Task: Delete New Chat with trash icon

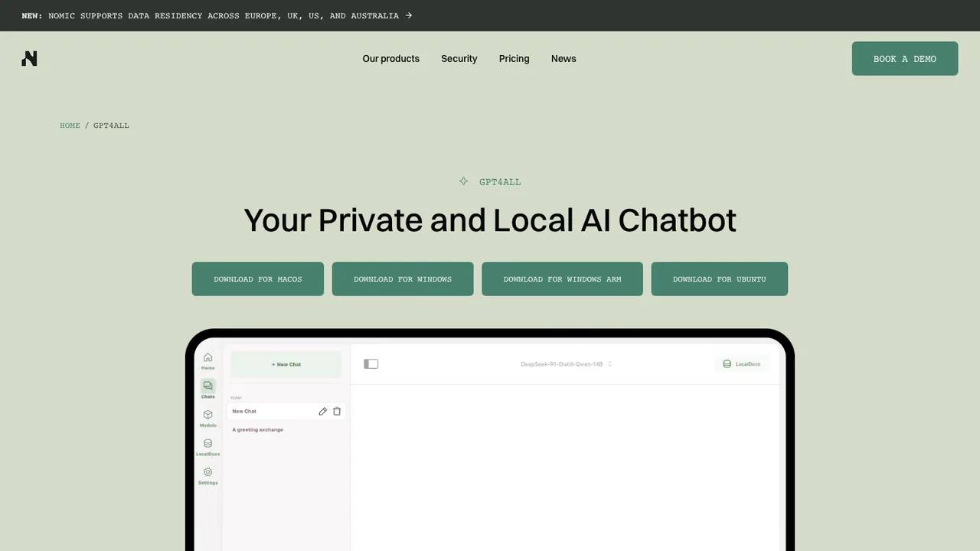Action: [337, 411]
